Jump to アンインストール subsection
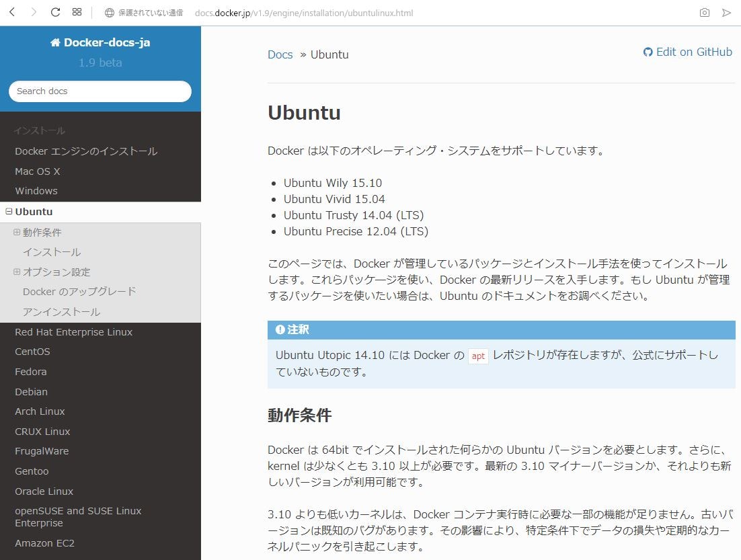Viewport: 741px width, 560px height. pyautogui.click(x=61, y=312)
